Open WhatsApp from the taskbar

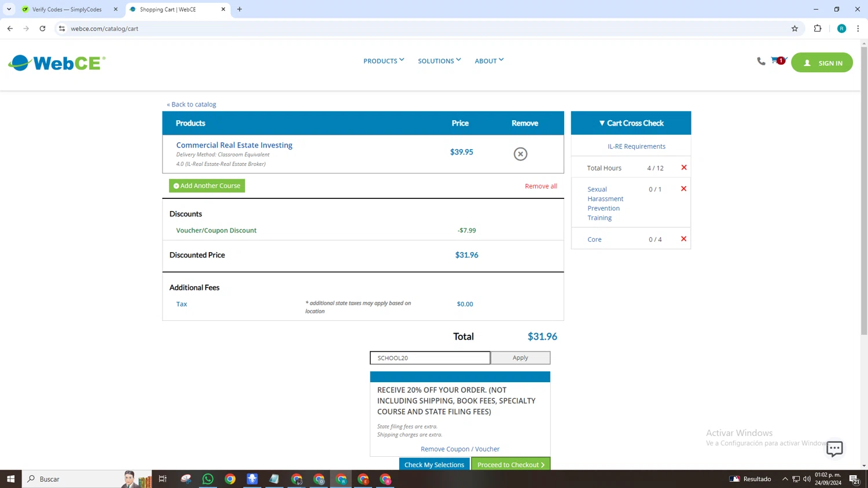[208, 479]
